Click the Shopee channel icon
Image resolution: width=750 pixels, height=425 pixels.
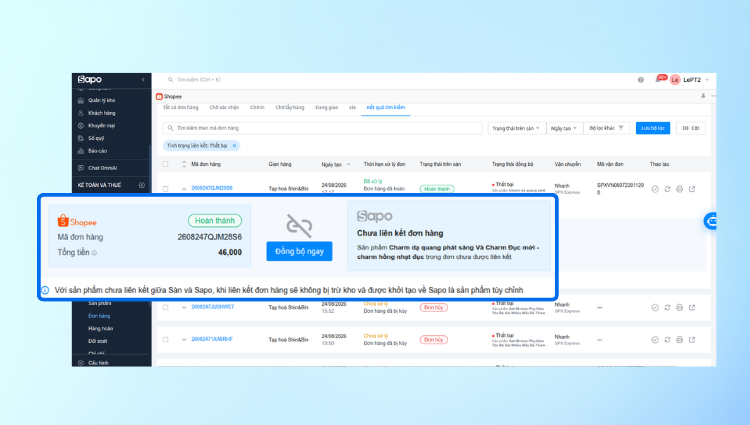click(x=159, y=97)
